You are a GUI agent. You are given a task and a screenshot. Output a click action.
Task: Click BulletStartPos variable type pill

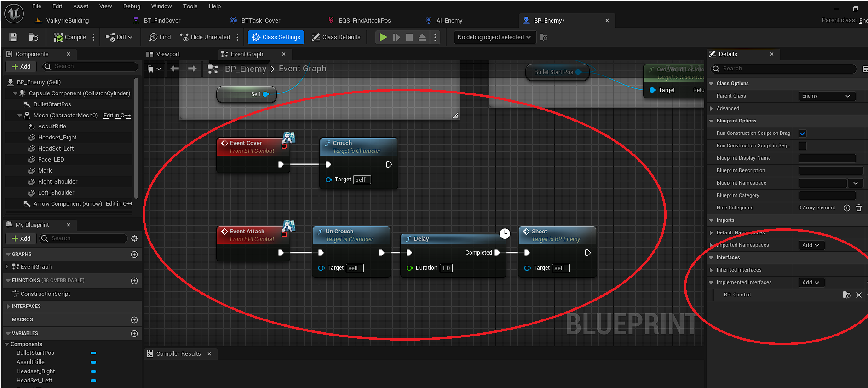tap(93, 353)
